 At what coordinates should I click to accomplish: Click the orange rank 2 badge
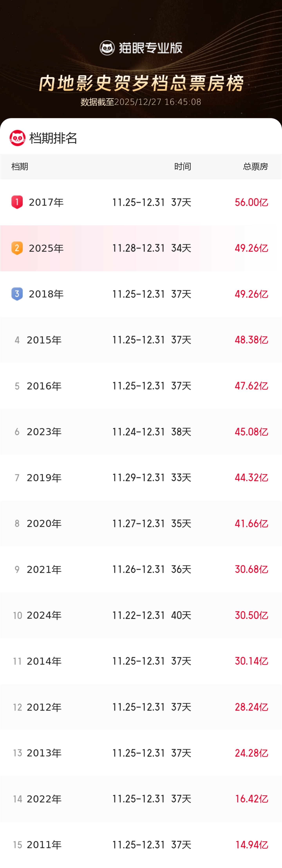click(17, 248)
